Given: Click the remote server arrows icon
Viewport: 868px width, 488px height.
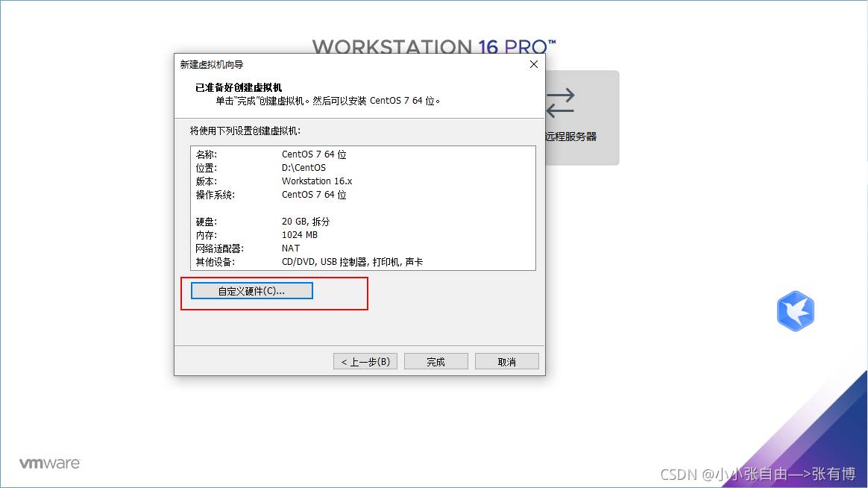Looking at the screenshot, I should point(560,103).
